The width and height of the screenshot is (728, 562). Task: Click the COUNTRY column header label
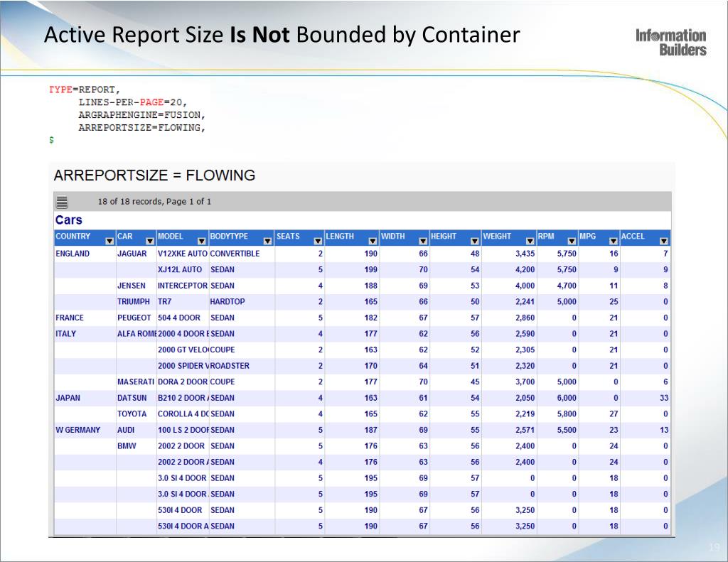tap(73, 236)
